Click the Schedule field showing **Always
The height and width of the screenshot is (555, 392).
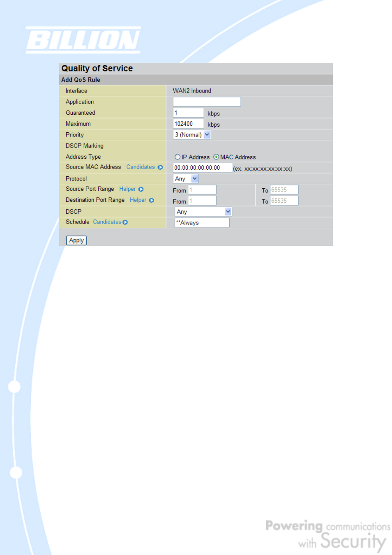202,223
